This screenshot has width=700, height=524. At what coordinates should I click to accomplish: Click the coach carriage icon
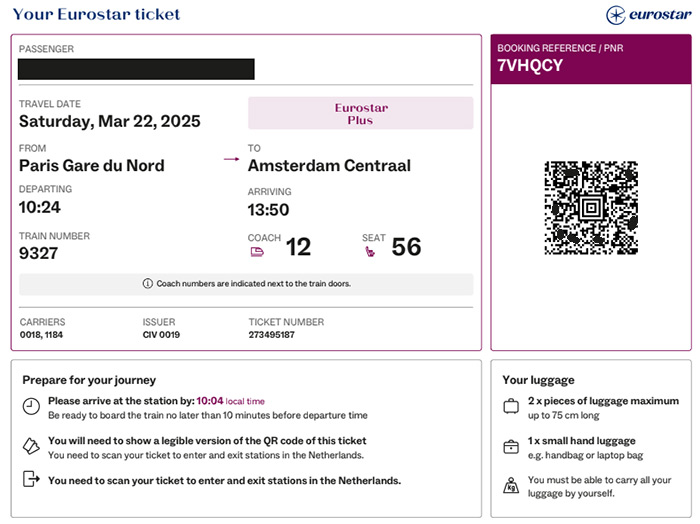tap(257, 253)
